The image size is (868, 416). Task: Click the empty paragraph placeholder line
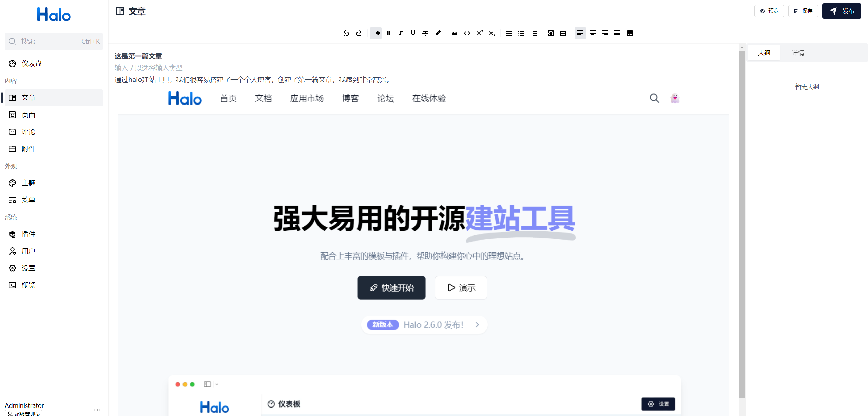click(149, 68)
